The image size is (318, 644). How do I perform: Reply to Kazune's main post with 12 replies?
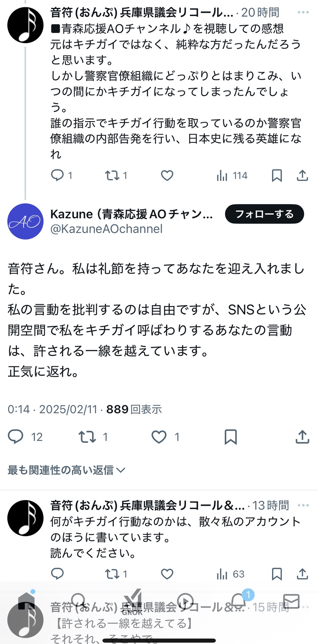click(x=15, y=437)
